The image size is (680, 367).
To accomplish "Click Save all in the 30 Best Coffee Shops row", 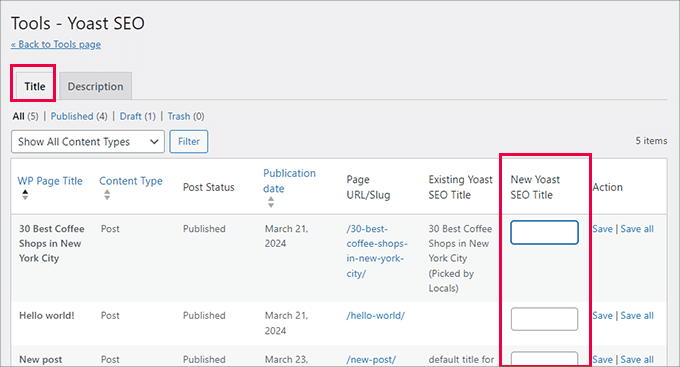I will pyautogui.click(x=637, y=229).
